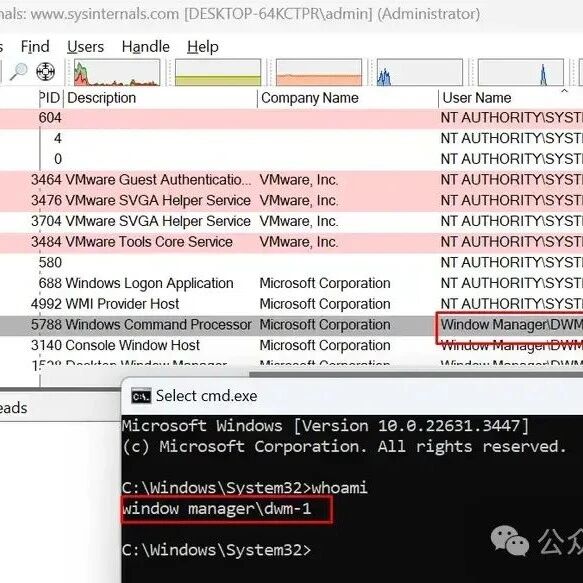The height and width of the screenshot is (583, 583).
Task: Open the Handle menu
Action: (x=145, y=47)
